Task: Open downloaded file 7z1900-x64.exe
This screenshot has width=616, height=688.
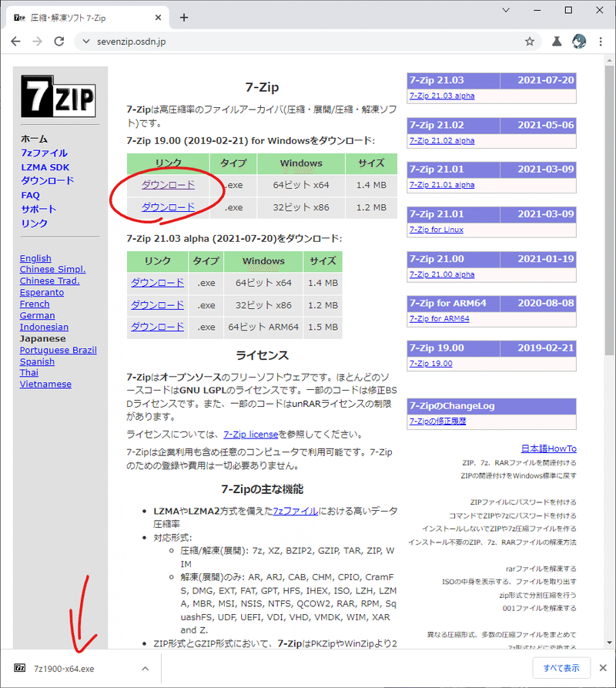Action: tap(64, 669)
